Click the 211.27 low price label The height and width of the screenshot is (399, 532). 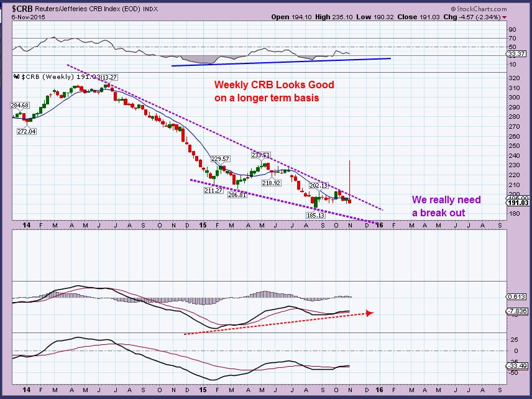(213, 190)
